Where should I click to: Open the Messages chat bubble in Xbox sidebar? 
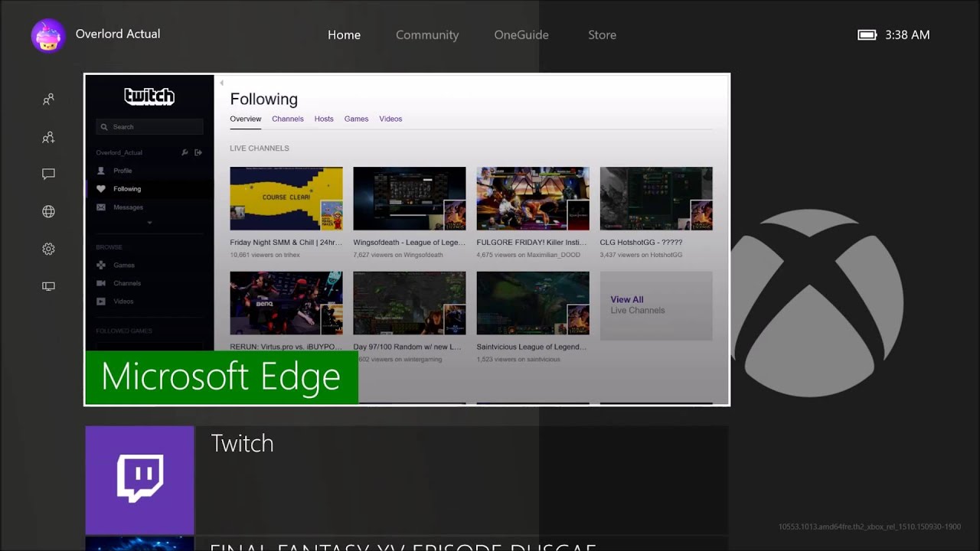point(48,174)
